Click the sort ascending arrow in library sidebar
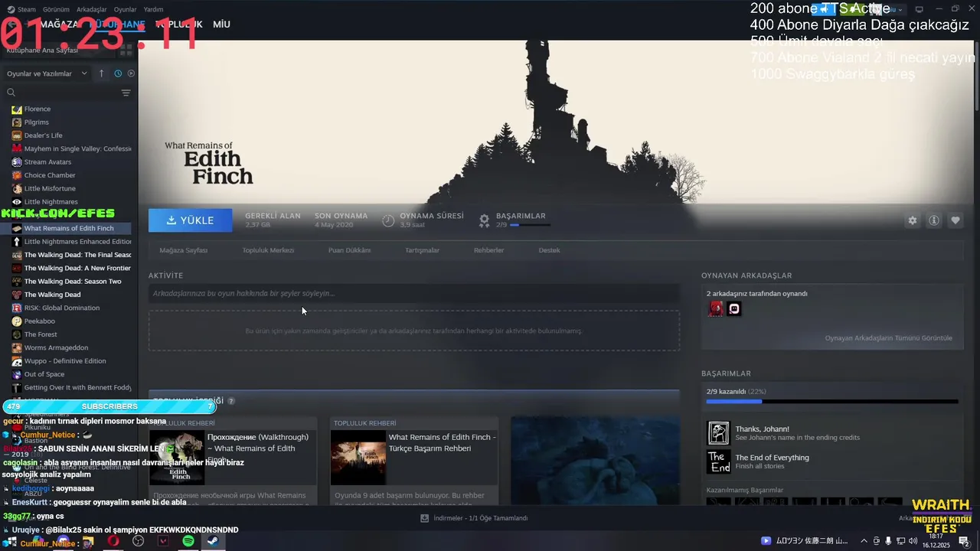The height and width of the screenshot is (551, 980). [x=101, y=73]
